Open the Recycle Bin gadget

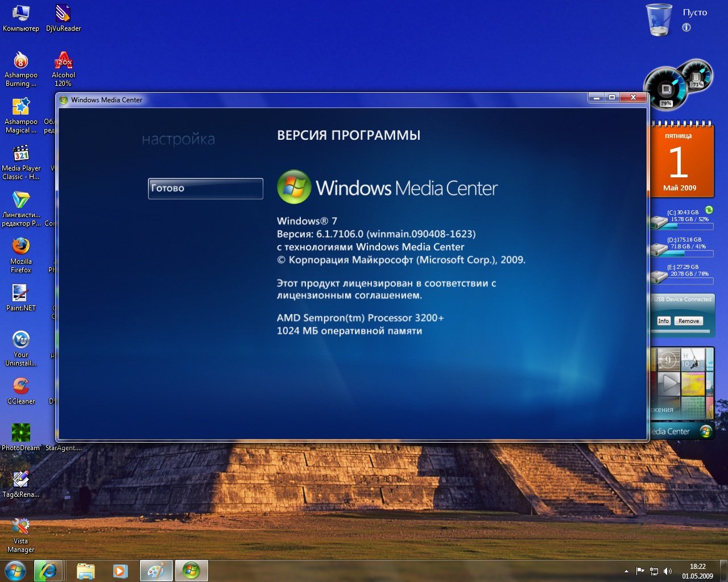click(660, 19)
